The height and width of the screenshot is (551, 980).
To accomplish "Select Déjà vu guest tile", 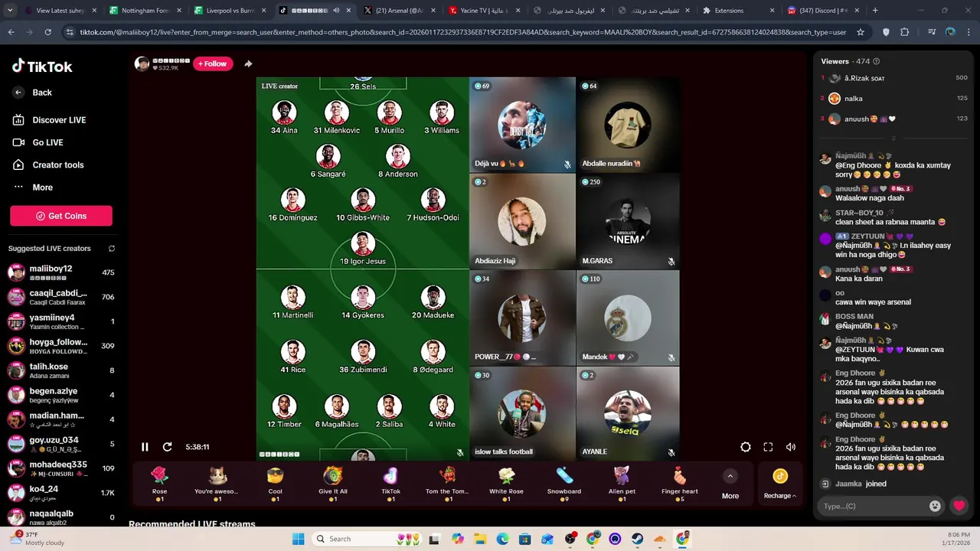I will [x=522, y=125].
